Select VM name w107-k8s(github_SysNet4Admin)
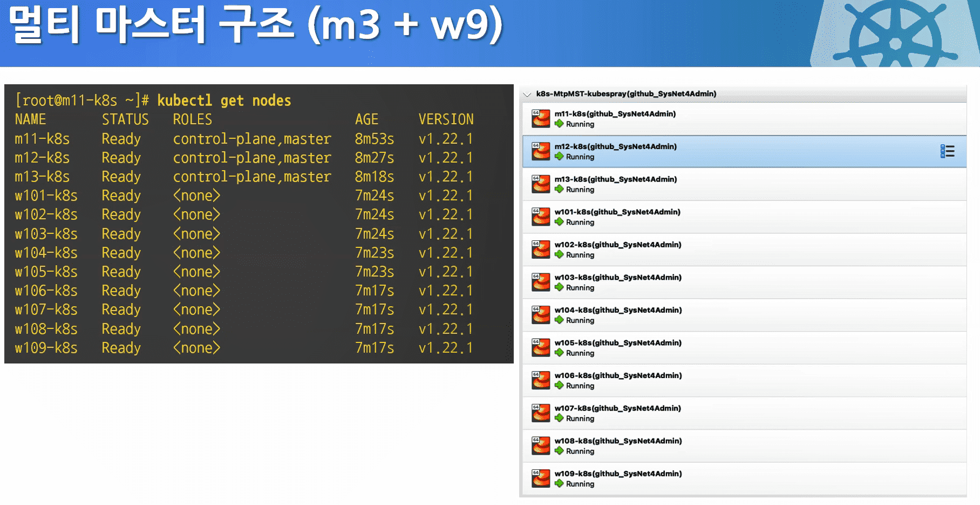The height and width of the screenshot is (505, 980). pos(618,408)
